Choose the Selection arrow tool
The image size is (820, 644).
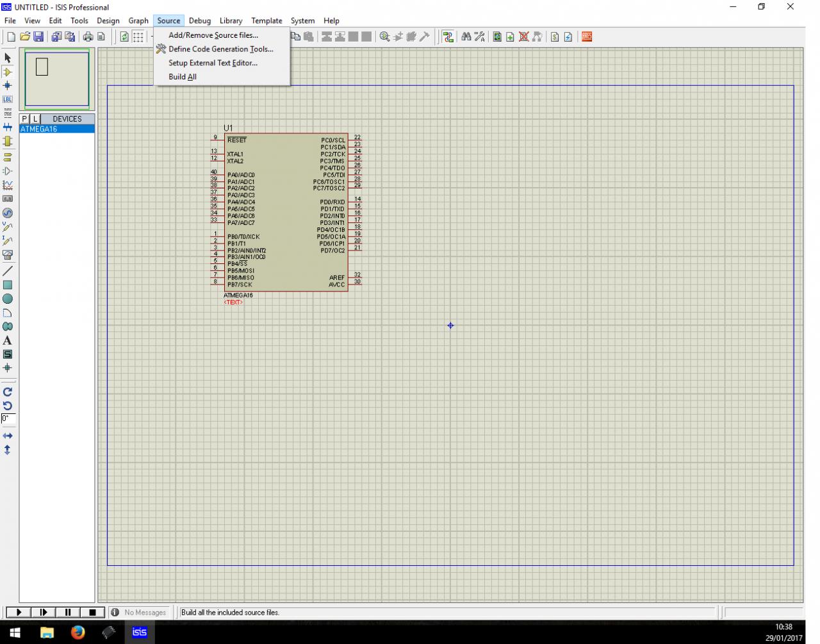point(8,58)
